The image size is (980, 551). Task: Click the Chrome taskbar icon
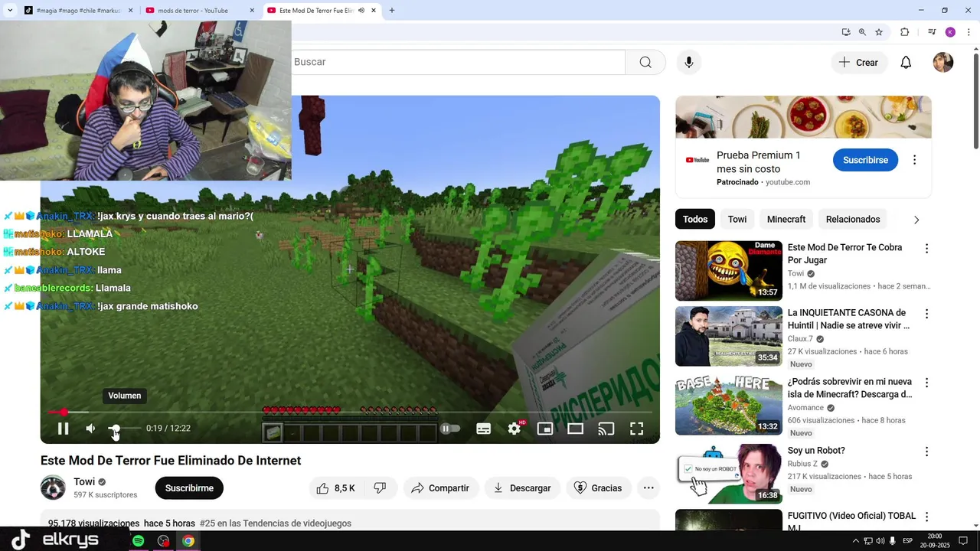tap(188, 541)
